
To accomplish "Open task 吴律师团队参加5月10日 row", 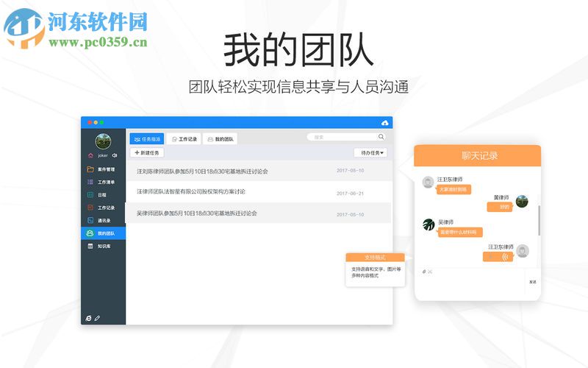I will point(259,213).
